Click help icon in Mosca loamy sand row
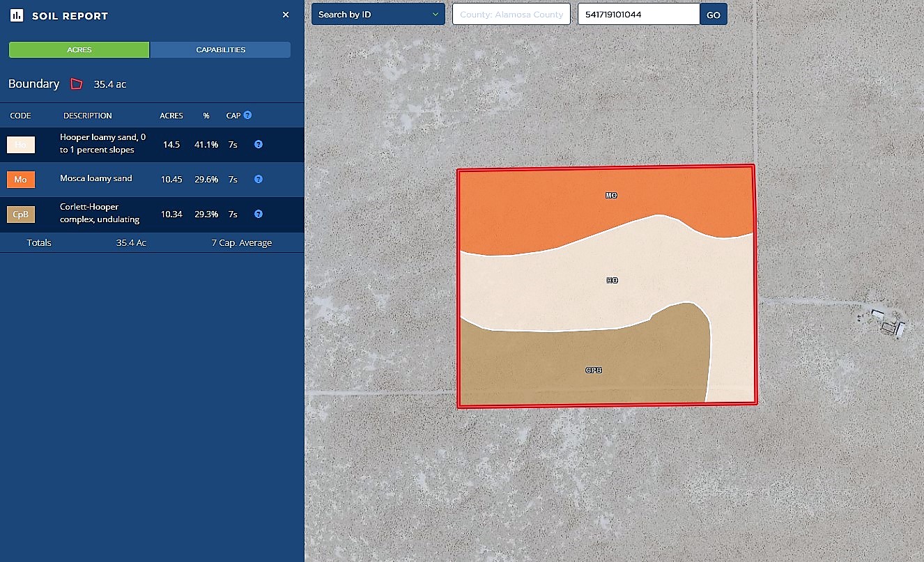This screenshot has height=562, width=924. coord(258,179)
